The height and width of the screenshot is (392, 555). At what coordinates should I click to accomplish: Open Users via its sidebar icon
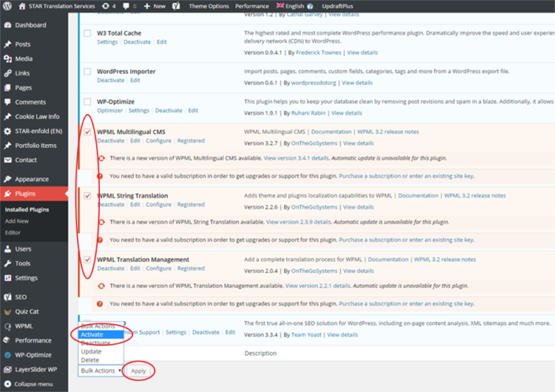(x=7, y=249)
